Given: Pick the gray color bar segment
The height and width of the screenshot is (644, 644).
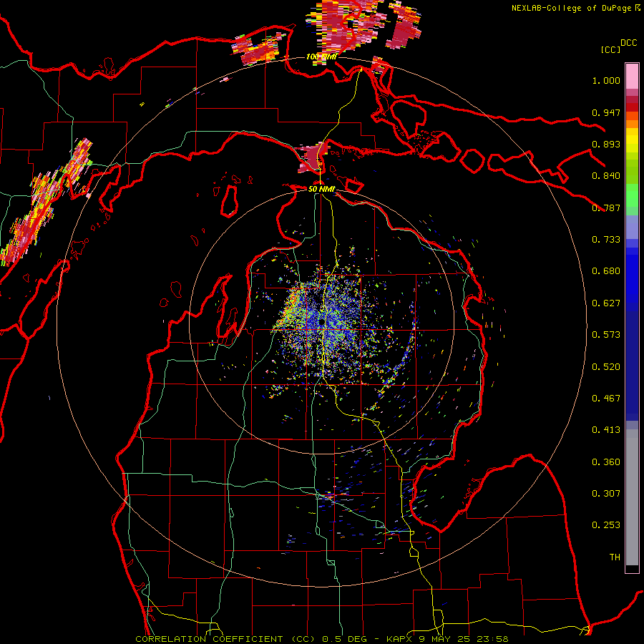Looking at the screenshot, I should pos(632,497).
